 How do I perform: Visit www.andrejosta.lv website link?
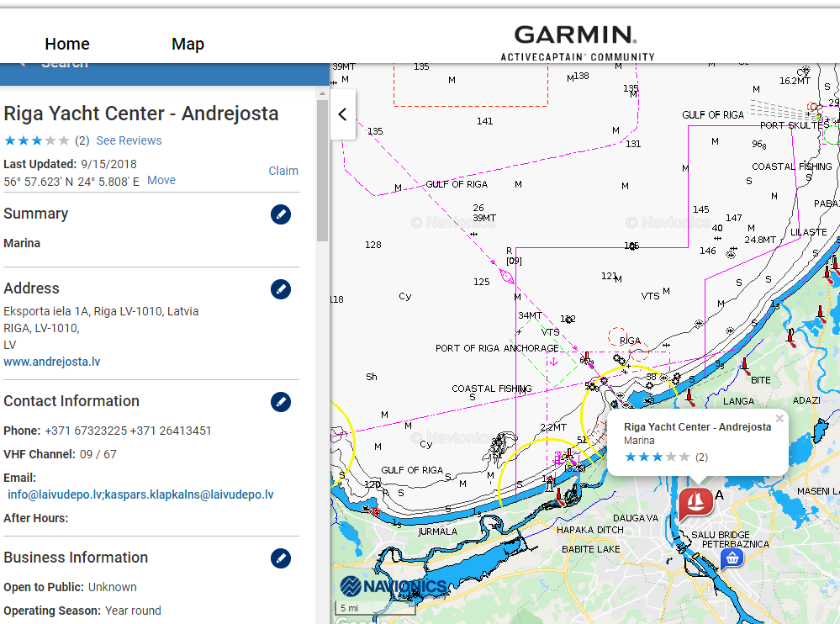click(x=52, y=362)
